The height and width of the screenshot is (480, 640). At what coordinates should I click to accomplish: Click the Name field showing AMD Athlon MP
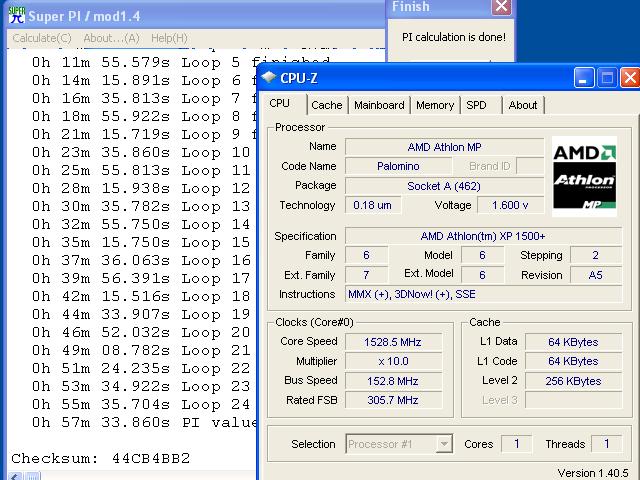click(444, 147)
